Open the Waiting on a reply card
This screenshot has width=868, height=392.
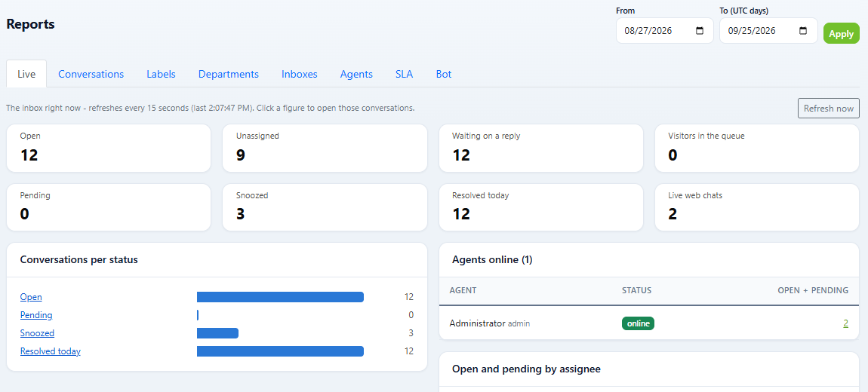pyautogui.click(x=541, y=149)
